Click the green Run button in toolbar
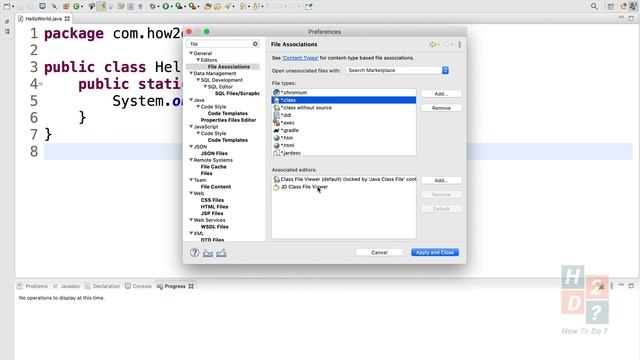640x360 pixels. click(166, 6)
